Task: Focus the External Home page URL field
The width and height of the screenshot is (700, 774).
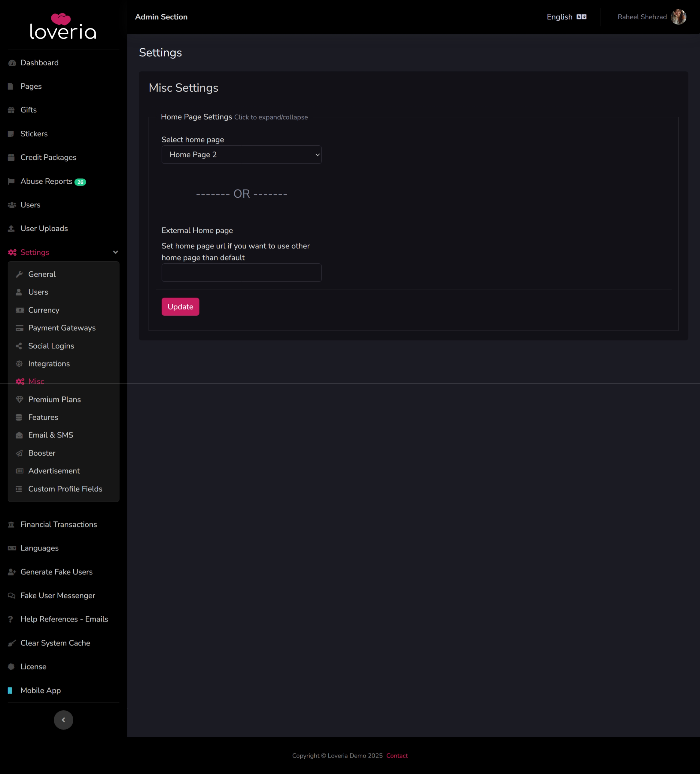Action: point(241,273)
